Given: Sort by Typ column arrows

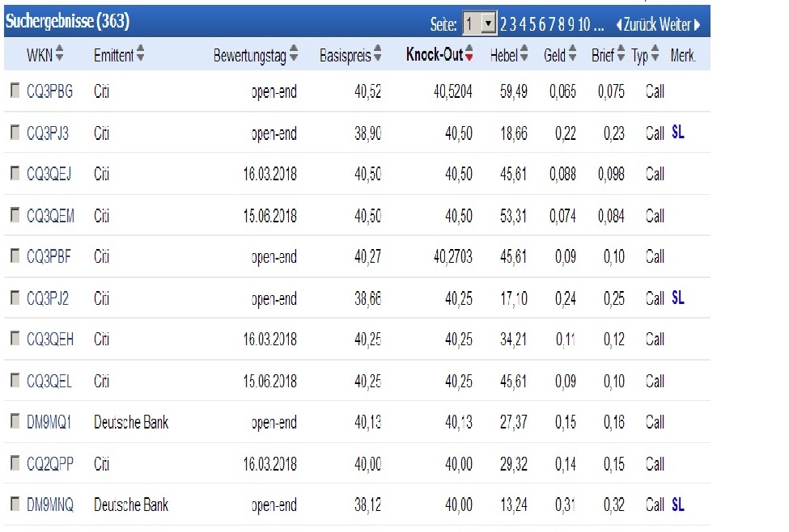Looking at the screenshot, I should point(655,55).
